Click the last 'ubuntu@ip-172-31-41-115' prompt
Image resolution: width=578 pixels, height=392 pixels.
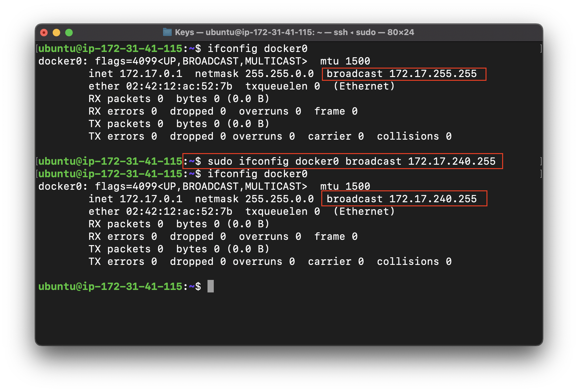point(110,286)
